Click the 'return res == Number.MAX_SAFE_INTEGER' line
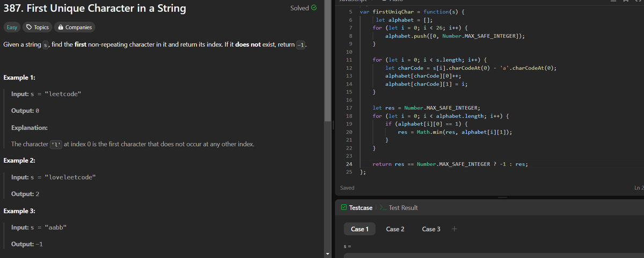Image resolution: width=644 pixels, height=258 pixels. pos(450,164)
